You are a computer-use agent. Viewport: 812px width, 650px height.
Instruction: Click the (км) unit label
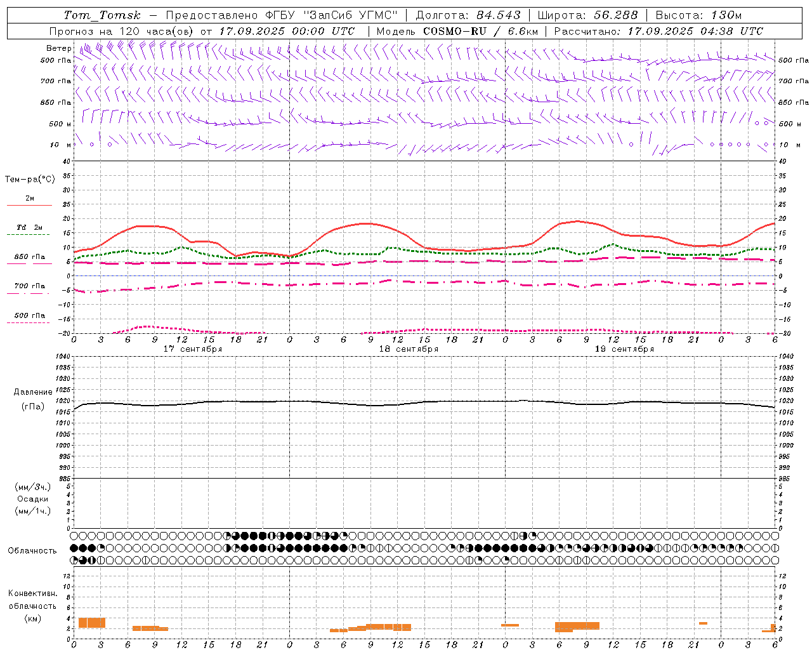[x=32, y=618]
